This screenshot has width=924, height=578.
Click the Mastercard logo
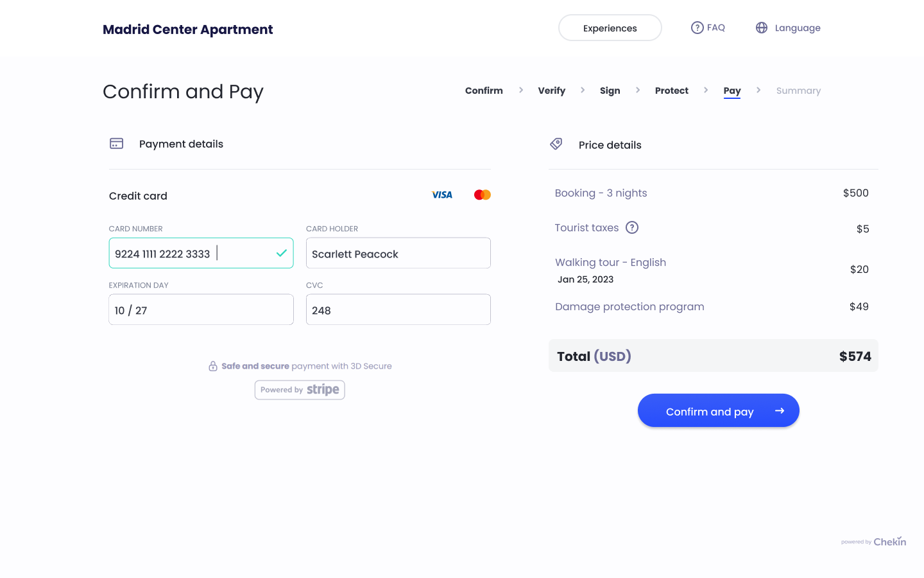coord(483,195)
